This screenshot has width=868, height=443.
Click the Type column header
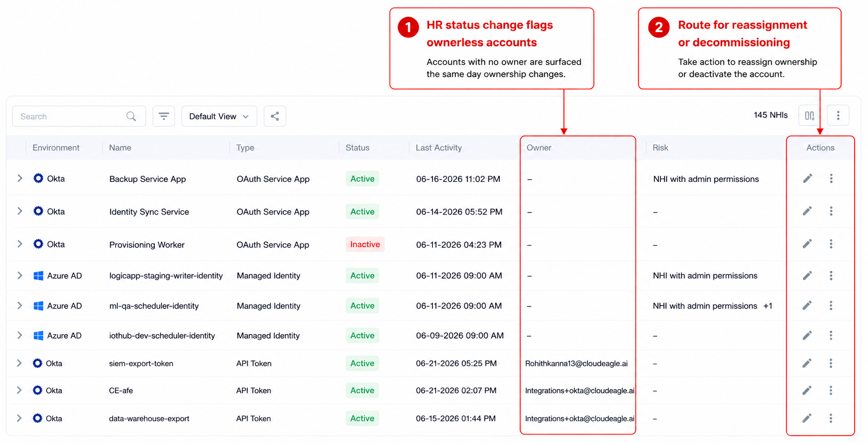click(x=245, y=148)
